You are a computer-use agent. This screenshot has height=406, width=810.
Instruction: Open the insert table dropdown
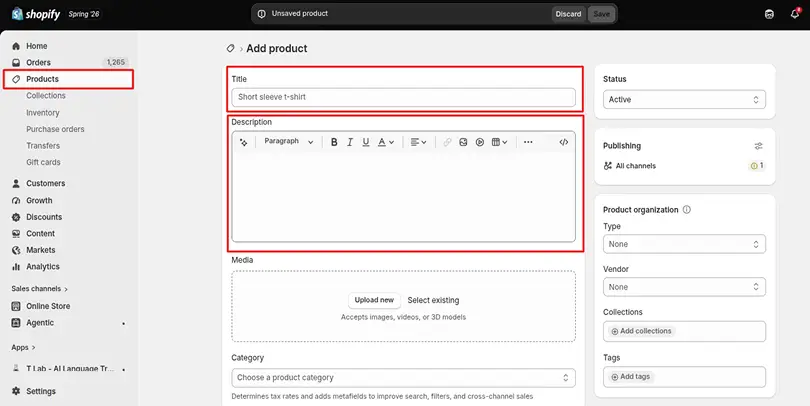(x=500, y=142)
